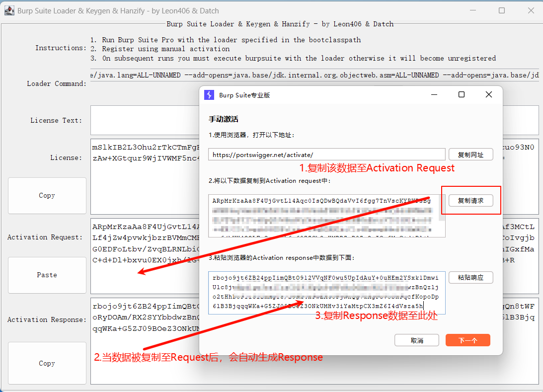Click 取消 cancel button

click(417, 340)
